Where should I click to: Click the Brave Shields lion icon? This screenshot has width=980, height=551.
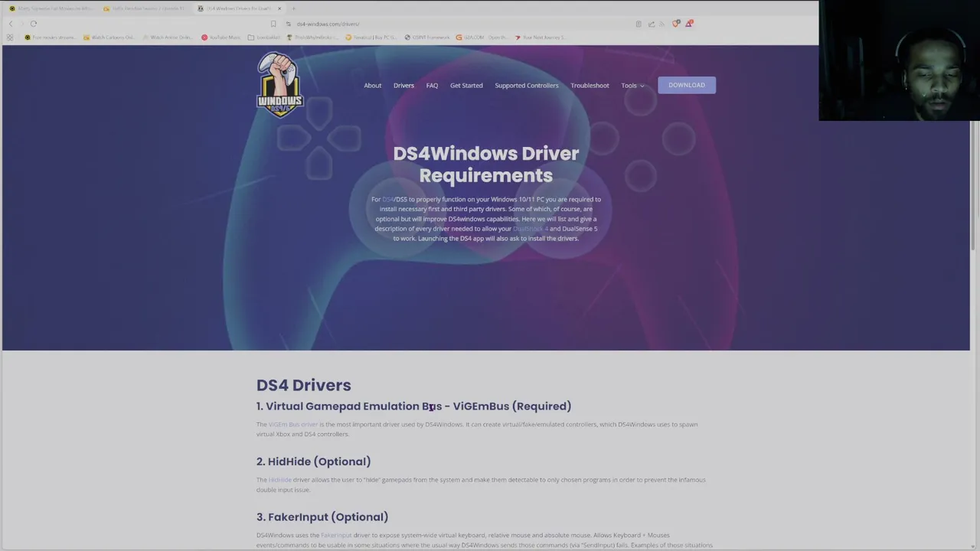coord(675,24)
